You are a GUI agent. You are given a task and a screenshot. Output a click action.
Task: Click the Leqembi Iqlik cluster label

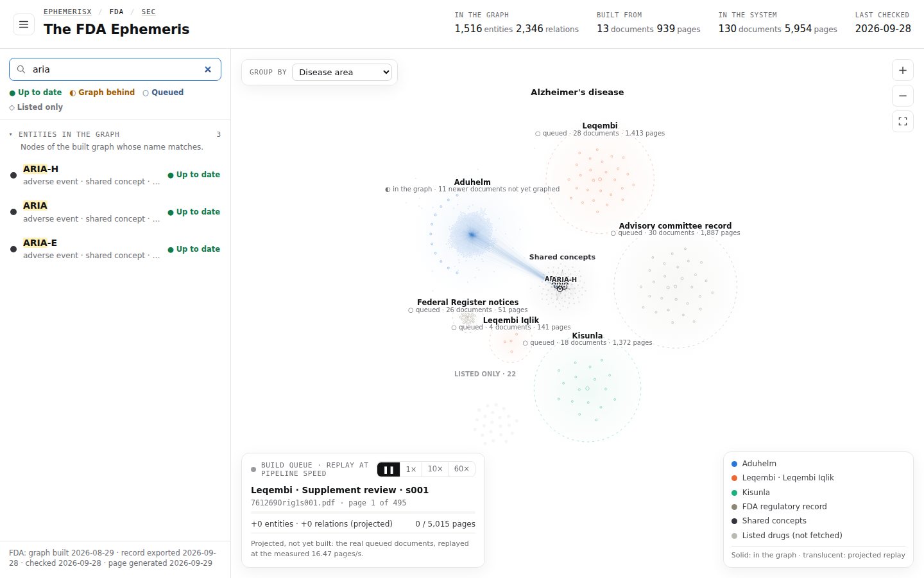(511, 320)
